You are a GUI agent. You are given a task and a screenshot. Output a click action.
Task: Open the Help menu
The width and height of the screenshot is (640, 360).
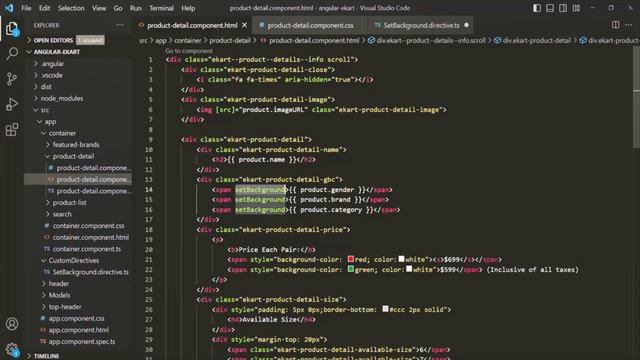(188, 8)
